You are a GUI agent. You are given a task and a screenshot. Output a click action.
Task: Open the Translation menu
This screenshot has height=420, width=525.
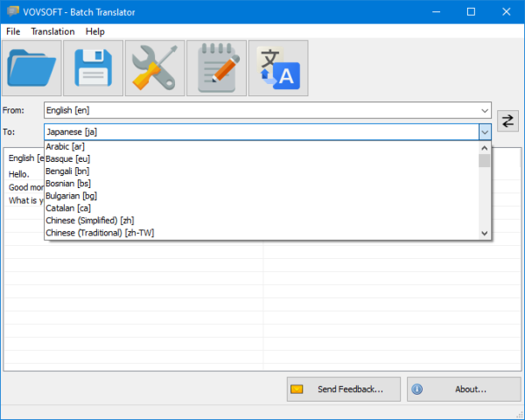(52, 31)
